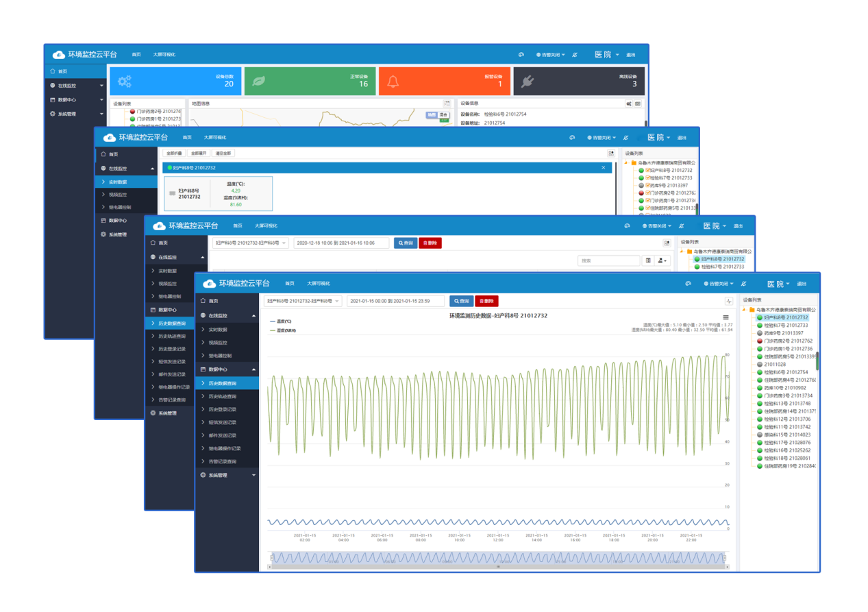Toggle the 药库9号 21013397 device checkbox
Screen dimensions: 868x612
tap(647, 186)
